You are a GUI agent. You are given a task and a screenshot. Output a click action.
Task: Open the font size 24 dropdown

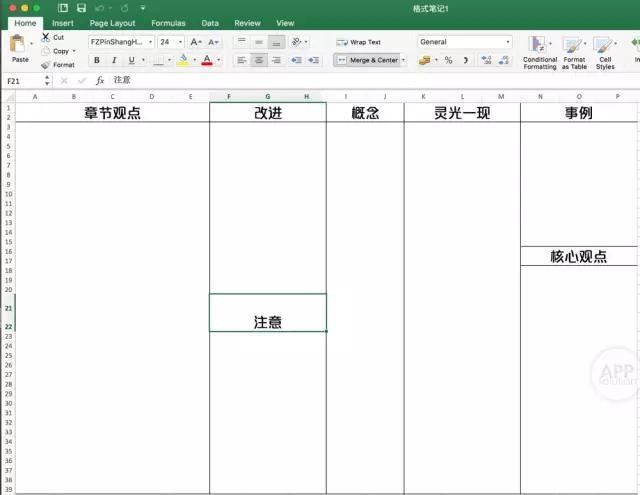point(180,42)
